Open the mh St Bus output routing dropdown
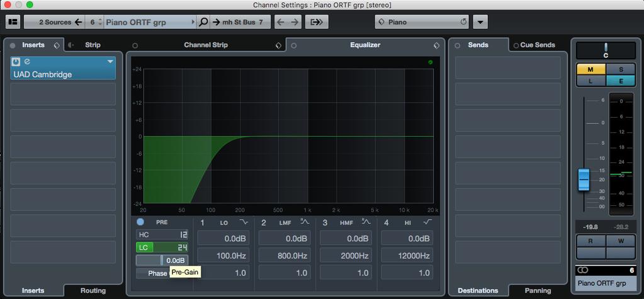Screen dimensions: 644x299 point(240,22)
